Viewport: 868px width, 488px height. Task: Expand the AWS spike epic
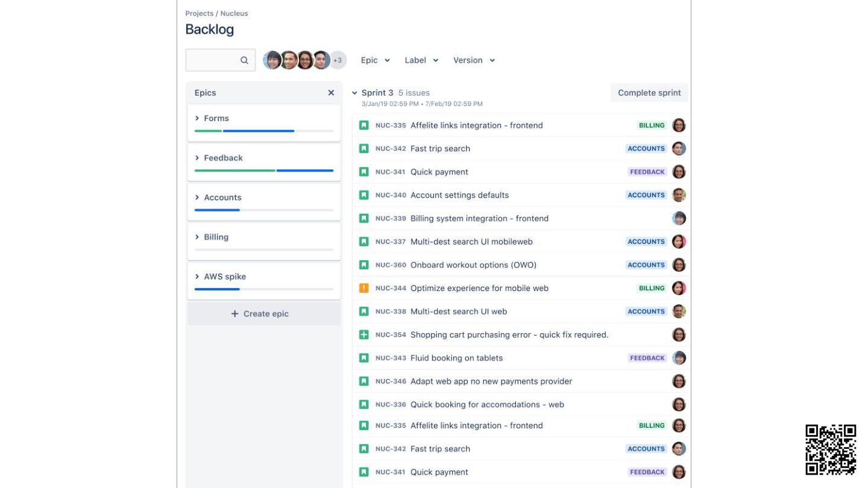[x=197, y=277]
